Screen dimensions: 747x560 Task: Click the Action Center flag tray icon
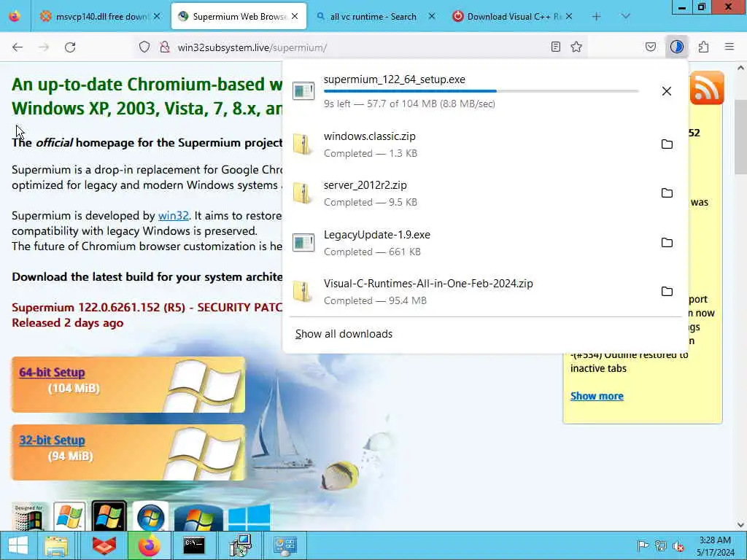click(643, 545)
